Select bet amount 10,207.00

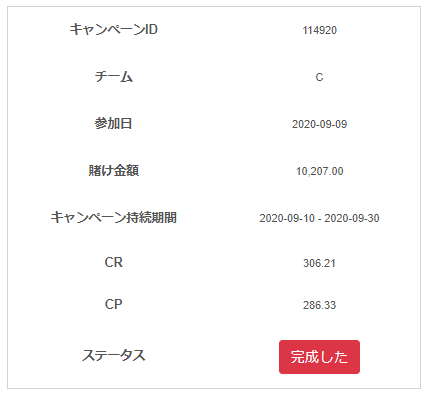pyautogui.click(x=319, y=171)
